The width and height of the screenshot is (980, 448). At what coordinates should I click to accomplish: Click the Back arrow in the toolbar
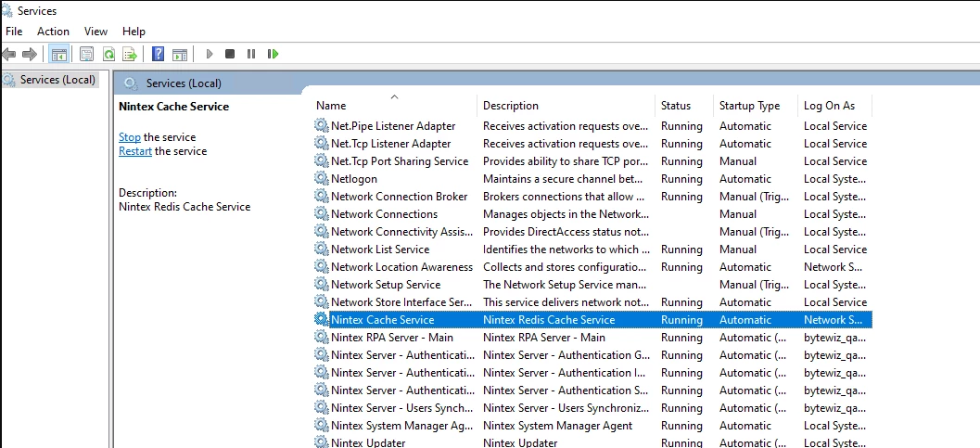(x=8, y=55)
